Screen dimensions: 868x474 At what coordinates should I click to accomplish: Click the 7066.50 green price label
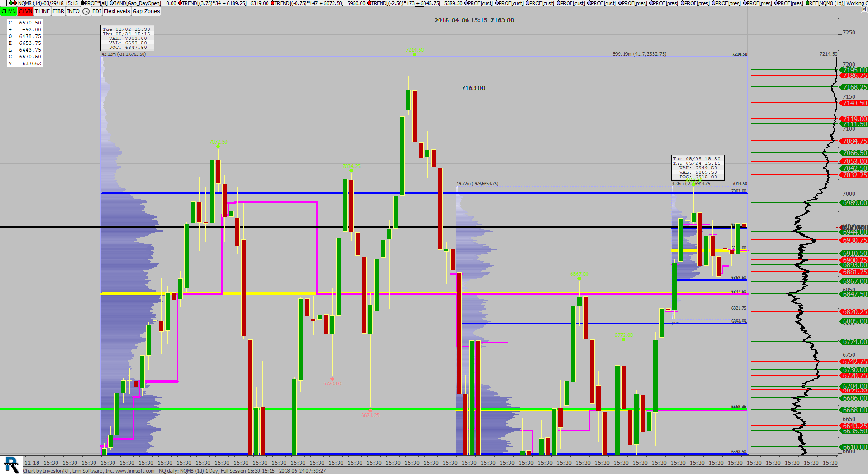(854, 153)
